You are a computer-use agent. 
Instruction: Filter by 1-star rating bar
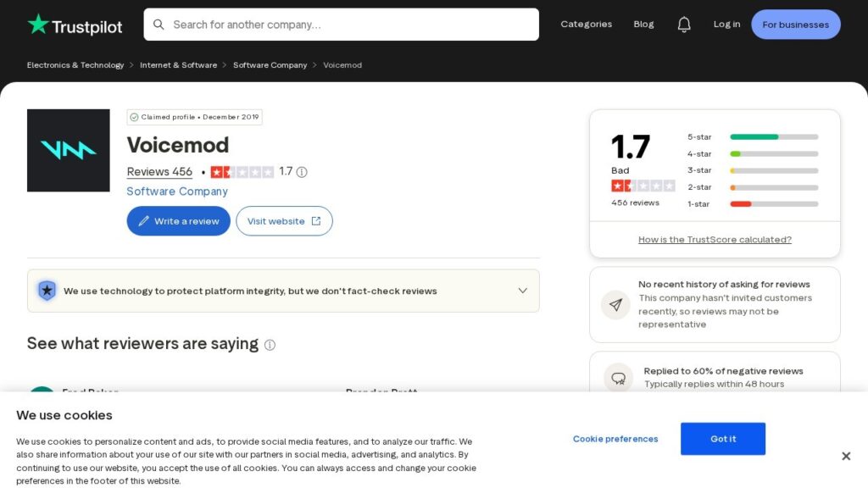[x=753, y=203]
